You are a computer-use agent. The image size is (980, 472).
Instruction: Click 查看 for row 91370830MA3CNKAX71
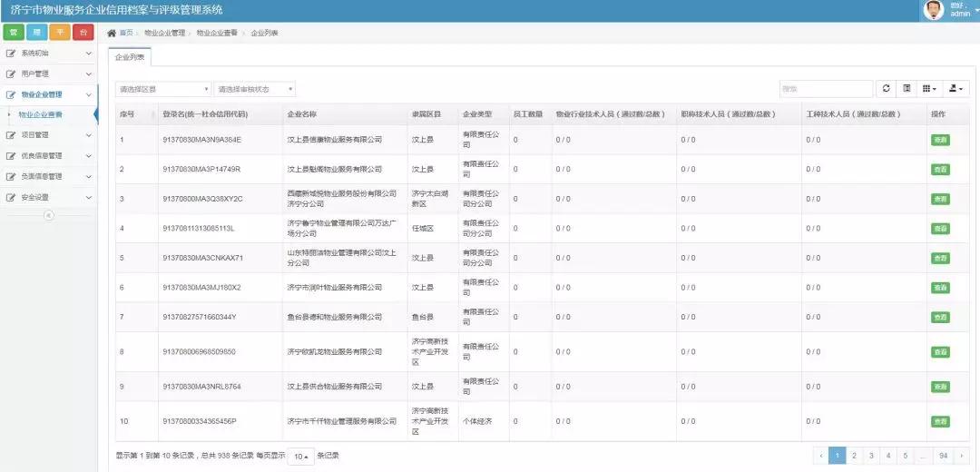[940, 258]
